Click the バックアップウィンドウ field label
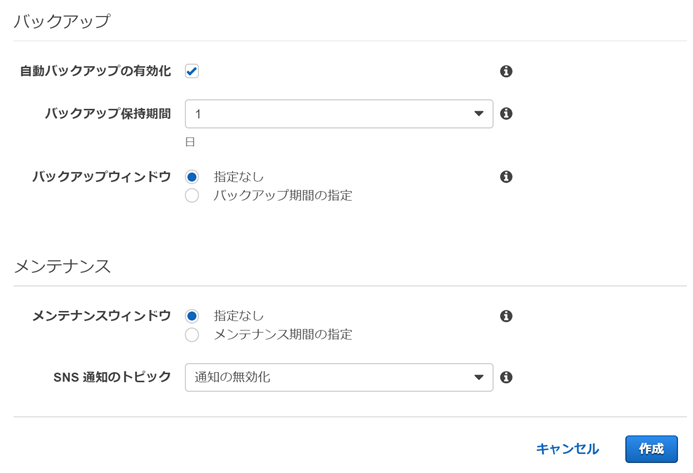This screenshot has width=693, height=473. click(101, 177)
